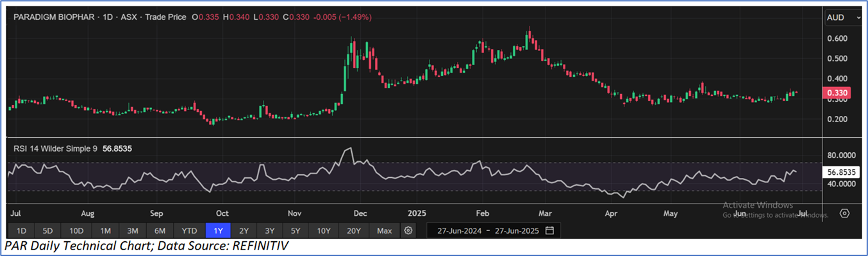
Task: Switch to the 5D time range
Action: coord(47,230)
